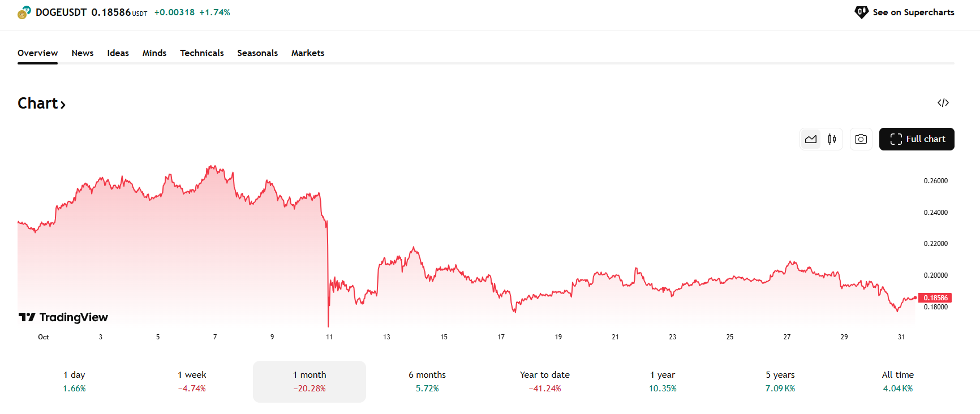
Task: Expand the Chart heading arrow
Action: [x=63, y=105]
